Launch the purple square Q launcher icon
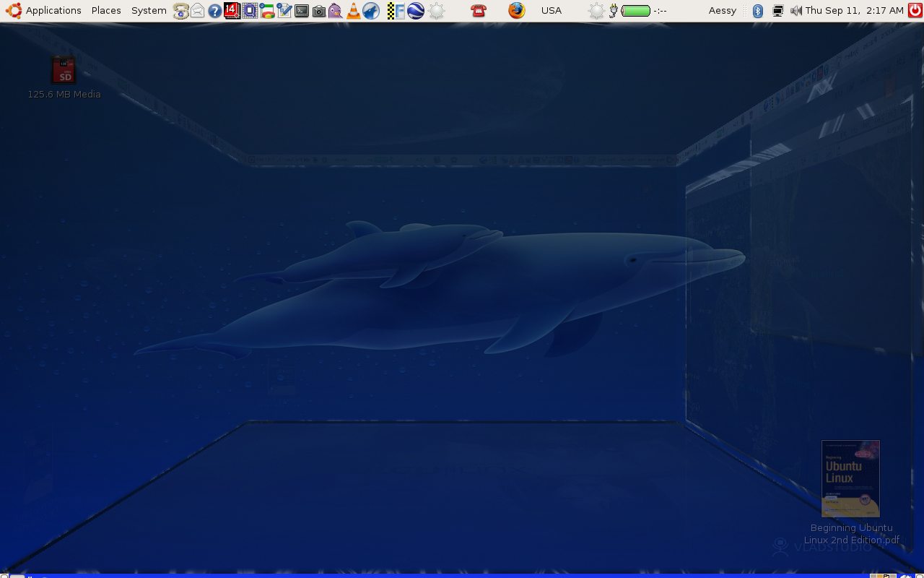924x578 pixels. [x=250, y=11]
